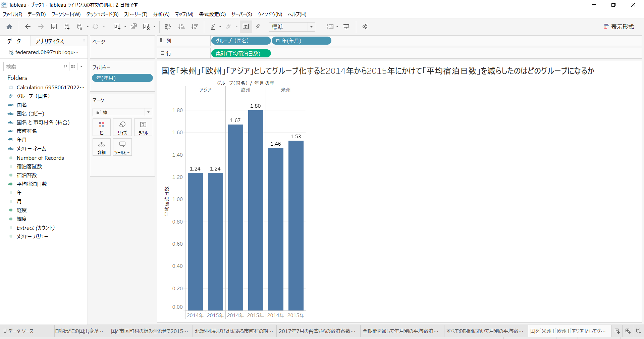This screenshot has width=644, height=339.
Task: Create a new worksheet from toolbar
Action: (117, 27)
